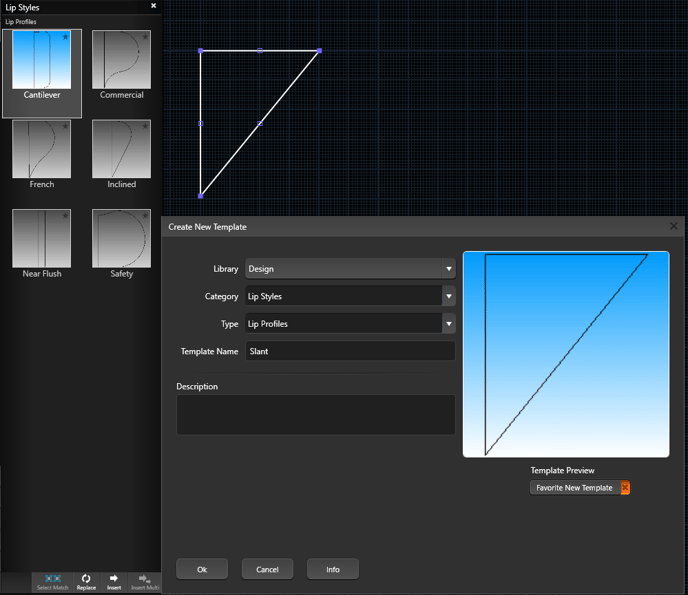688x595 pixels.
Task: Click the Select Match icon
Action: coord(53,579)
